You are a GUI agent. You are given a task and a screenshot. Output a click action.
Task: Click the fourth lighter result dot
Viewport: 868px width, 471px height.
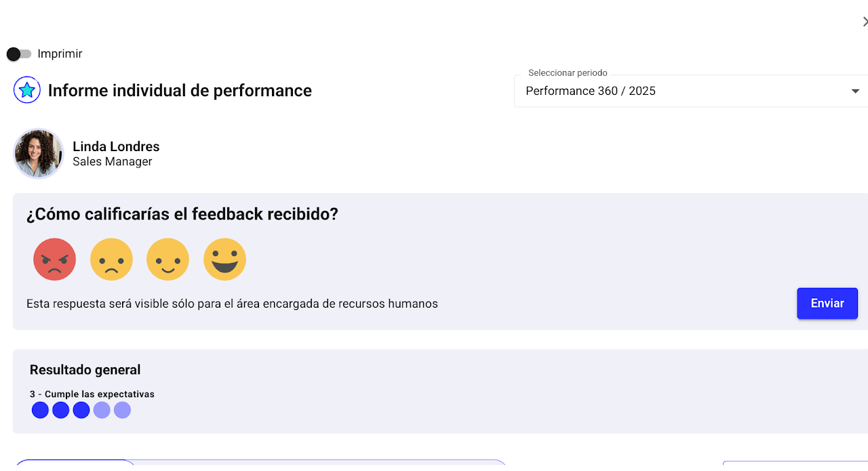[102, 410]
